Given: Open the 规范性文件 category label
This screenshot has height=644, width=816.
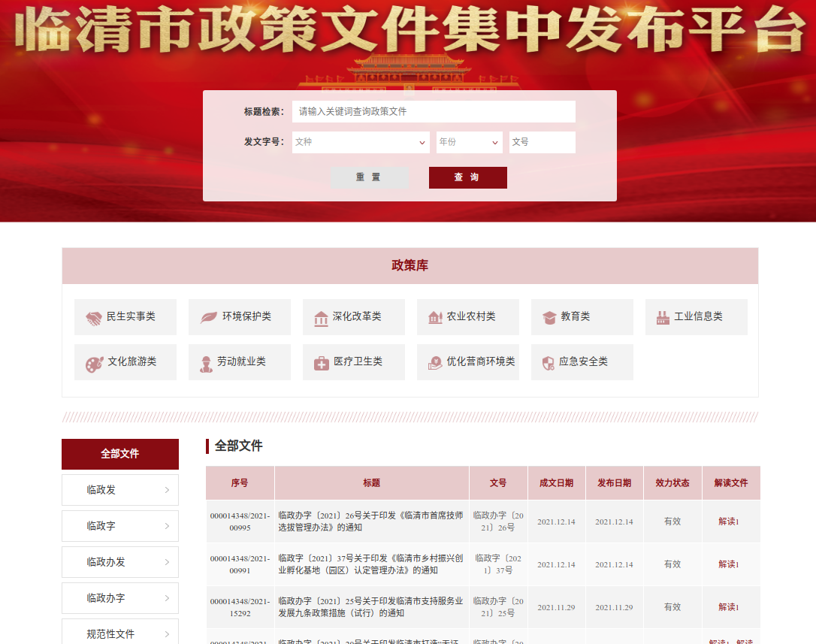Looking at the screenshot, I should [110, 634].
